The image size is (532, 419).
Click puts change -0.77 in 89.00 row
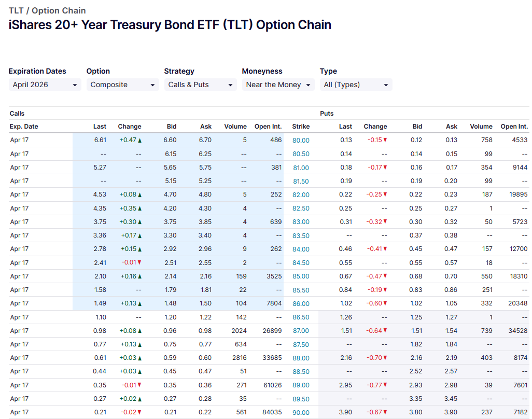click(x=376, y=385)
